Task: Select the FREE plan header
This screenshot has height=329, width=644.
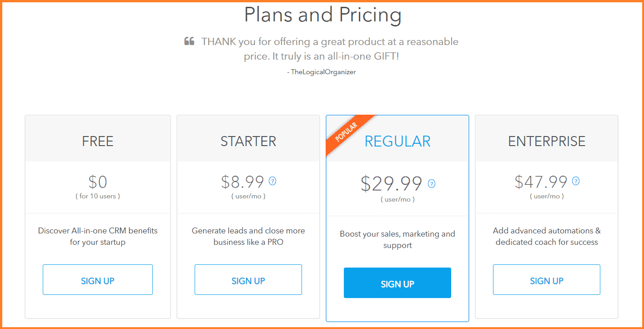Action: pyautogui.click(x=98, y=141)
